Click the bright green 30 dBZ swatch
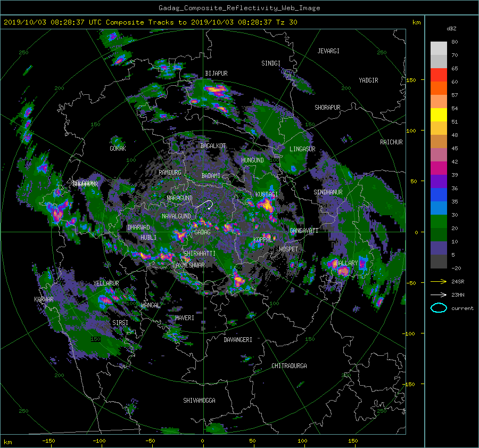The height and width of the screenshot is (448, 479). [439, 221]
